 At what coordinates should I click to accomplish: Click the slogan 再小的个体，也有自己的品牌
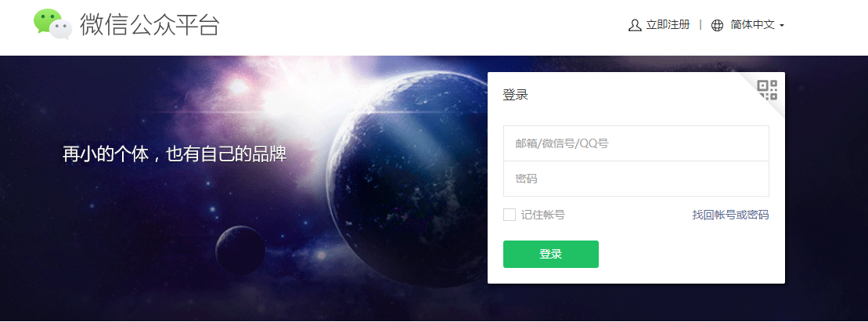[x=175, y=154]
